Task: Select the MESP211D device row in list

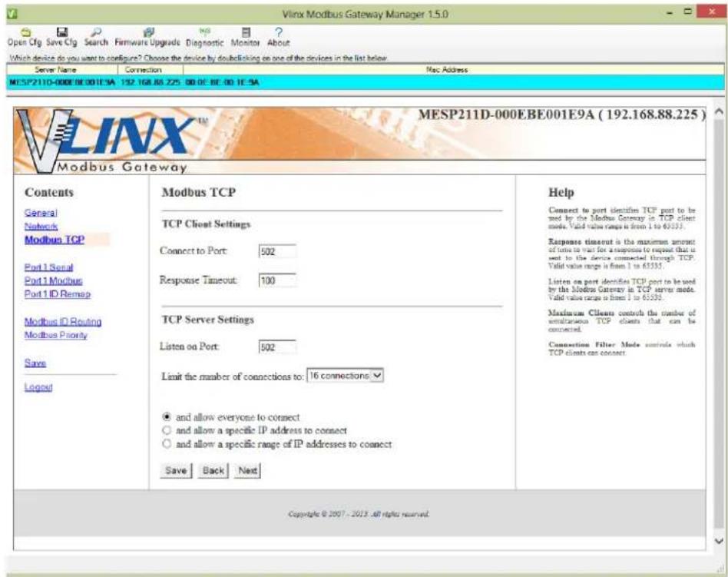Action: point(366,83)
